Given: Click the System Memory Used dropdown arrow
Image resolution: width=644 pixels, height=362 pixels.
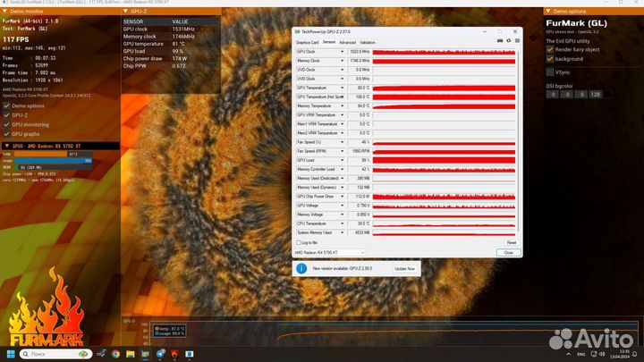Looking at the screenshot, I should pos(342,232).
